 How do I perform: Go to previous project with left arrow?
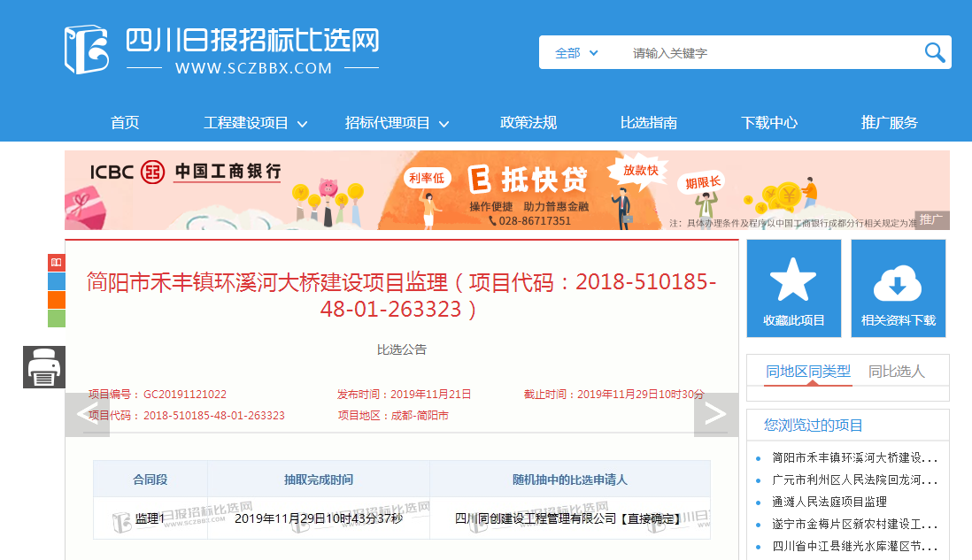point(87,414)
